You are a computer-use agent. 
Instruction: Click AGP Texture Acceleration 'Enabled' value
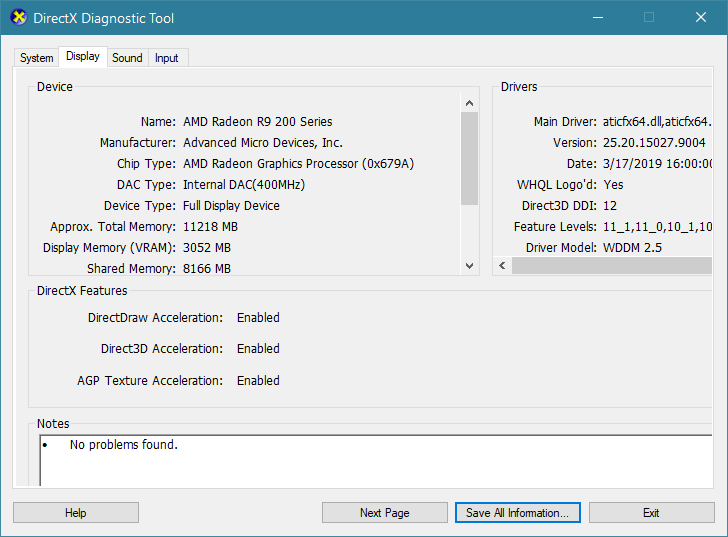click(258, 381)
